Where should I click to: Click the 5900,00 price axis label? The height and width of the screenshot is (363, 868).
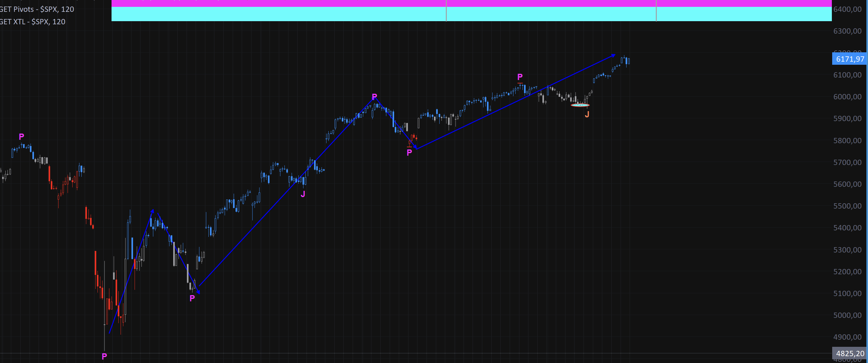[x=847, y=119]
